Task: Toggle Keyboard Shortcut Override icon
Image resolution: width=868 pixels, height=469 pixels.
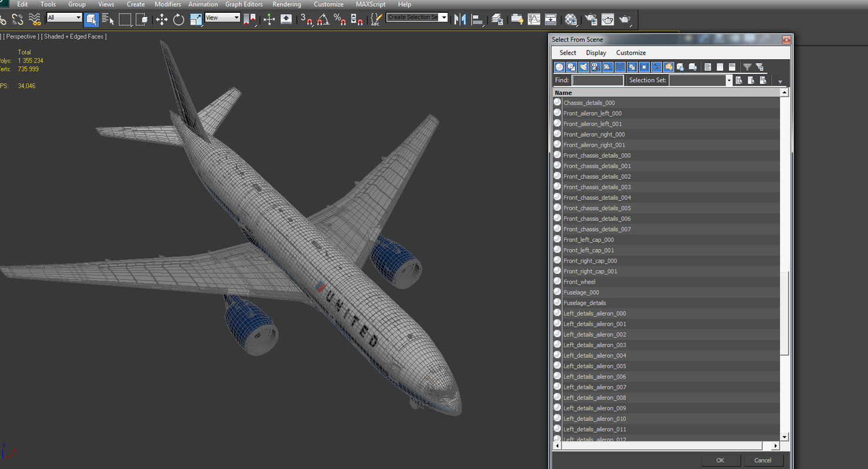Action: pos(286,19)
